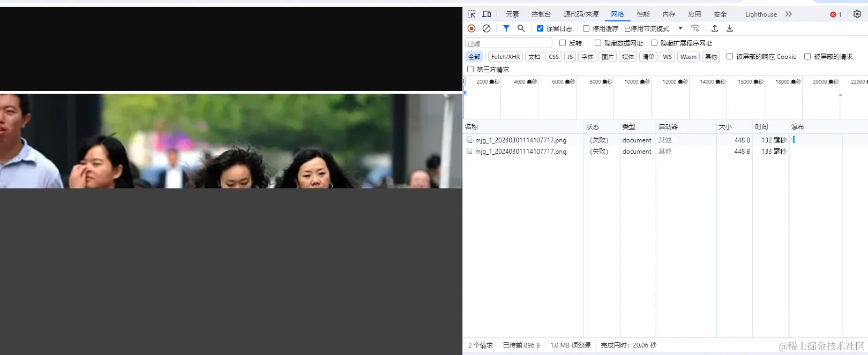This screenshot has width=868, height=355.
Task: Filter requests by CSS
Action: click(x=554, y=57)
